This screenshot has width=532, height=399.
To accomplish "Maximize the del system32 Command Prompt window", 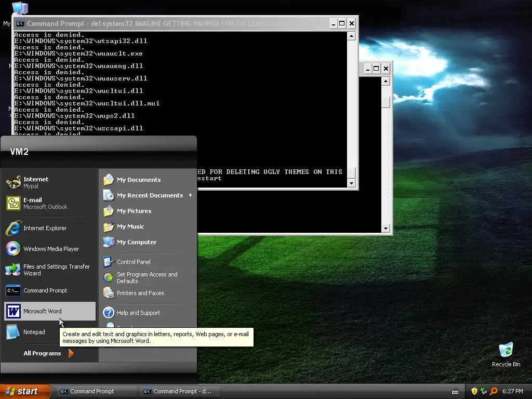I will point(342,23).
